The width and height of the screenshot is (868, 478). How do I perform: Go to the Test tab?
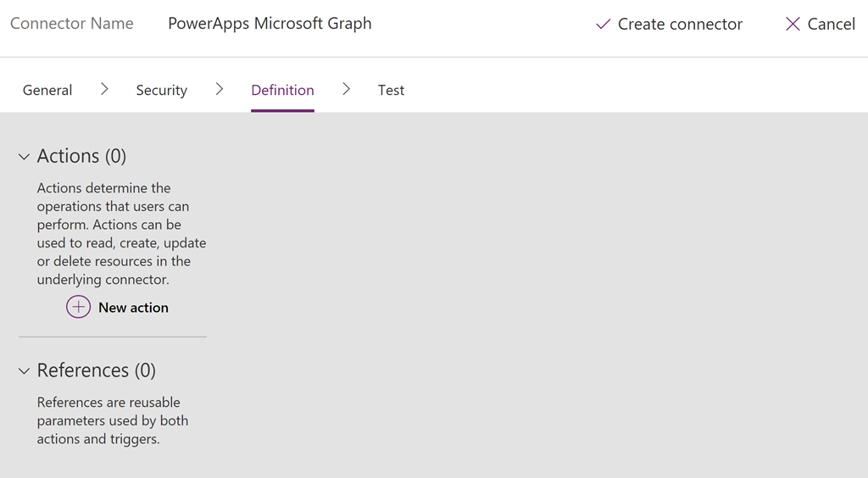[x=391, y=90]
